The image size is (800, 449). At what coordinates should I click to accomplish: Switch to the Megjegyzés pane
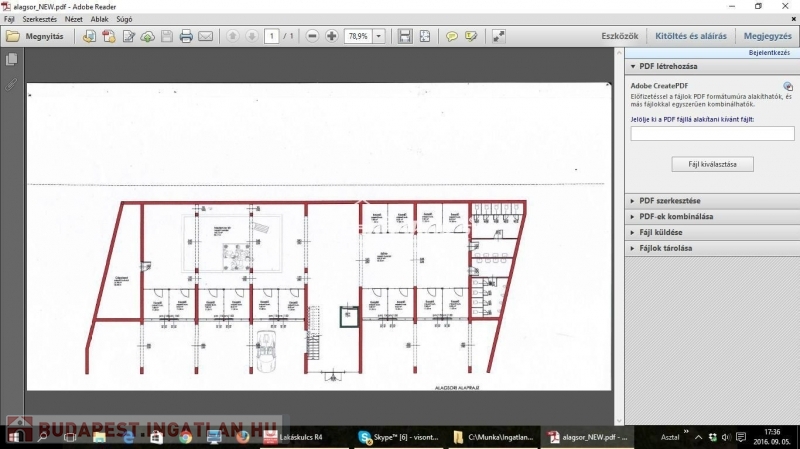click(x=768, y=36)
